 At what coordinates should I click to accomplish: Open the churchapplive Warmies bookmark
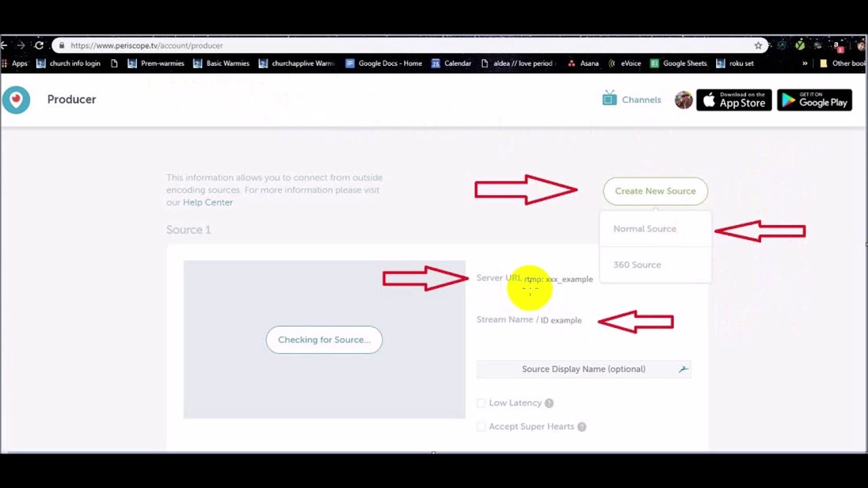pyautogui.click(x=297, y=64)
